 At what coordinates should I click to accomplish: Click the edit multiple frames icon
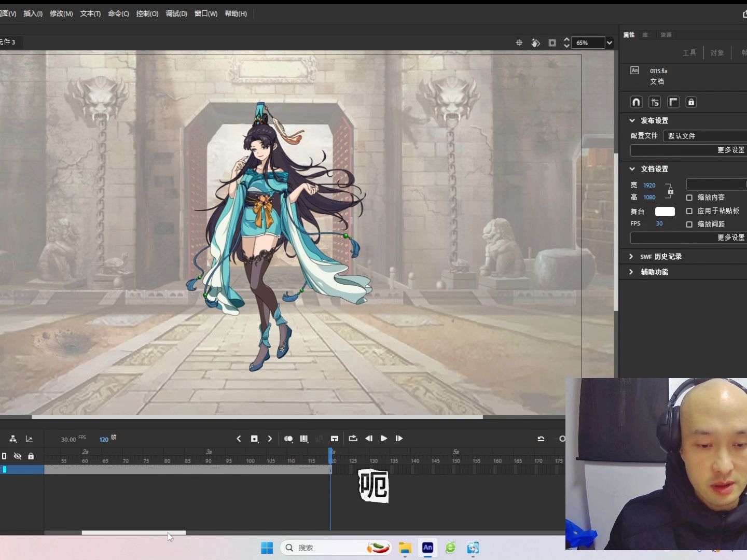[x=304, y=439]
